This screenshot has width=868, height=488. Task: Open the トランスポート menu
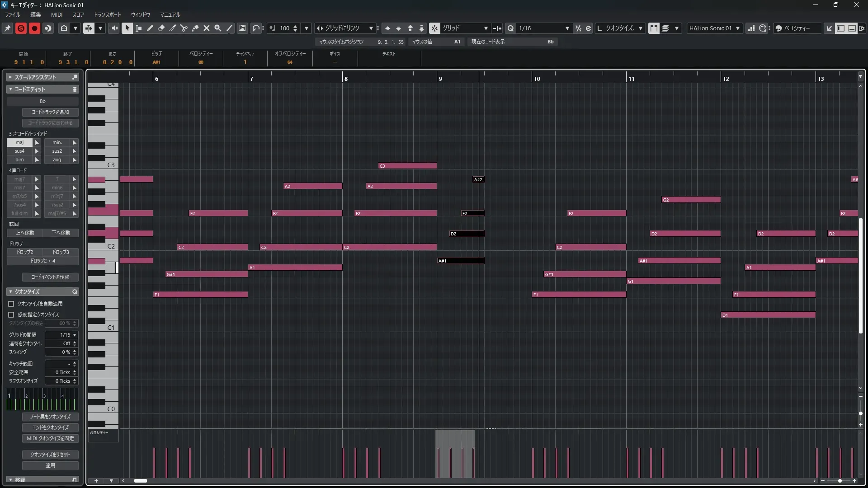tap(107, 14)
